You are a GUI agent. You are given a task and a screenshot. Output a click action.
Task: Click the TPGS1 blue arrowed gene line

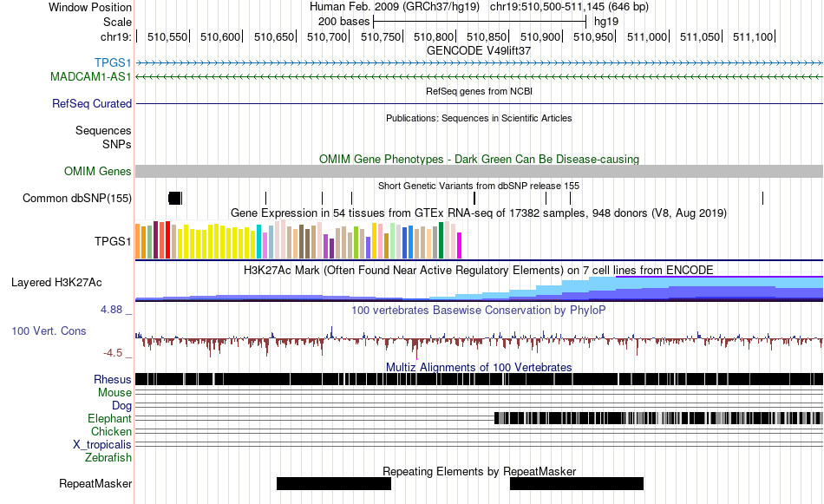point(480,63)
